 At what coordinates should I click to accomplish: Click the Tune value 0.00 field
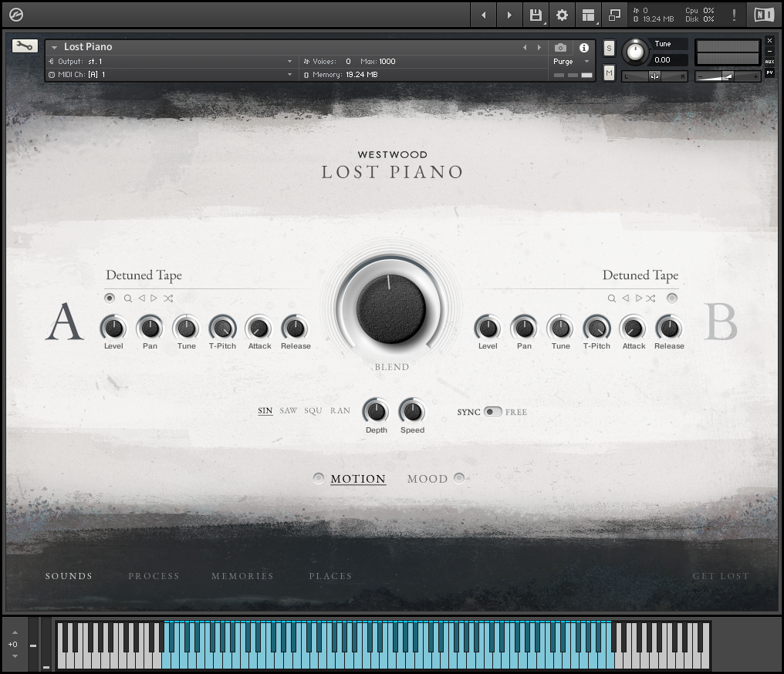[669, 60]
